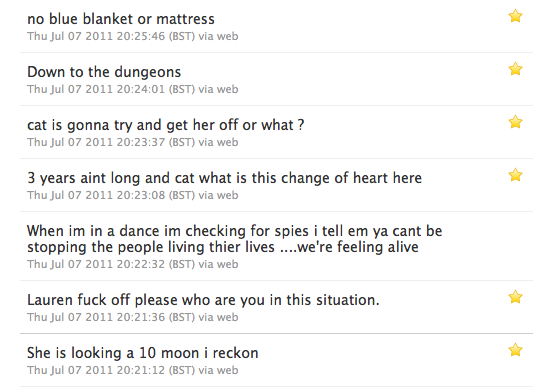Toggle the favorite star on the 'Lauren' tweet
This screenshot has width=555, height=392.
[515, 297]
